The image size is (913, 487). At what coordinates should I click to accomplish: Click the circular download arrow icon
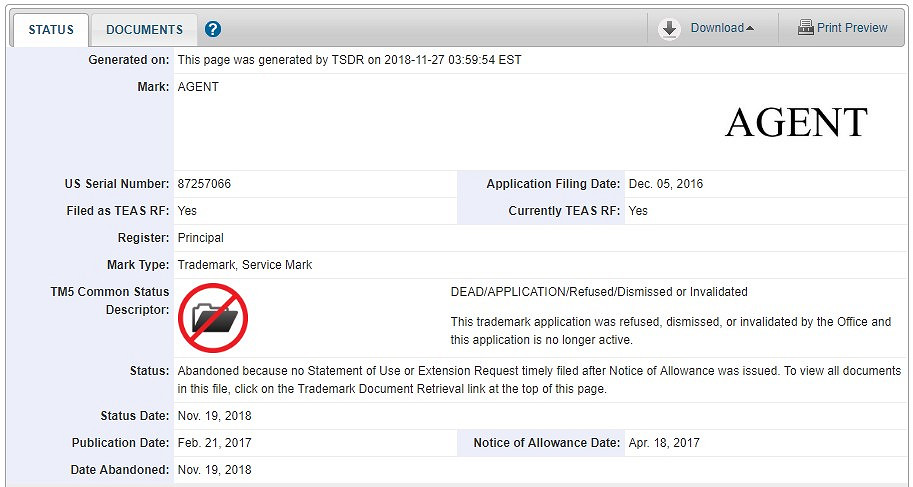pos(670,29)
